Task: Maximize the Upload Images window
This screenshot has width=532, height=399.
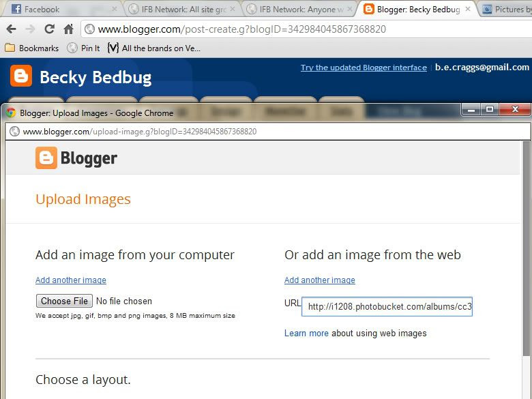Action: click(x=490, y=109)
